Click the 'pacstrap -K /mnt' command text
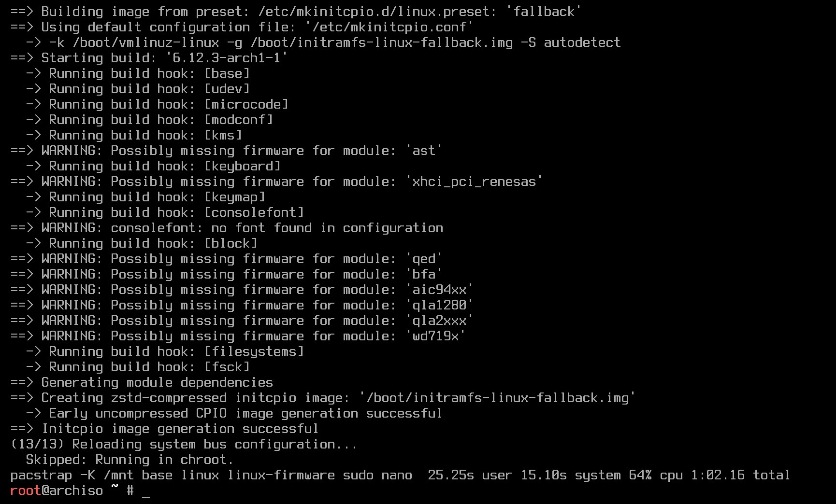The height and width of the screenshot is (504, 836). point(72,475)
